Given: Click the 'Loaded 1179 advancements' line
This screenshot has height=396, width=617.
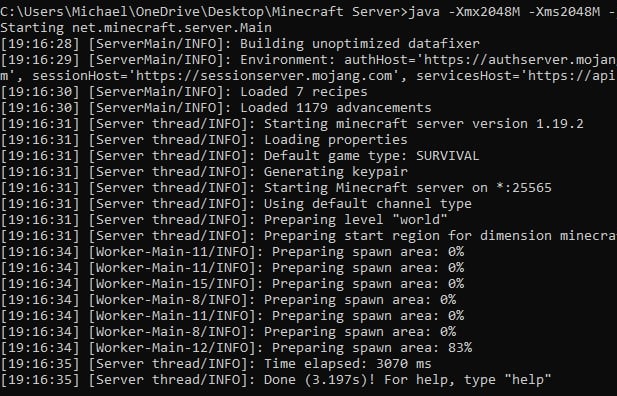Looking at the screenshot, I should coord(216,108).
